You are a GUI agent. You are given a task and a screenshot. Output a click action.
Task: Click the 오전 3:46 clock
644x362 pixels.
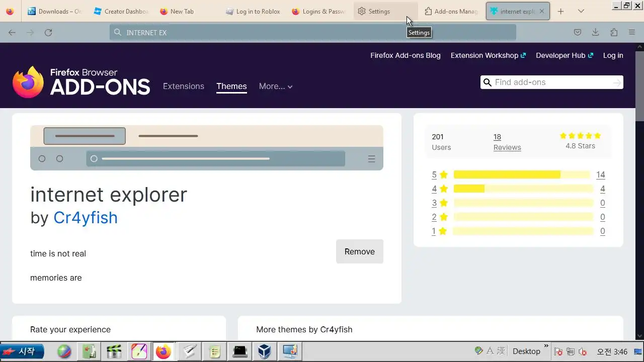coord(612,351)
